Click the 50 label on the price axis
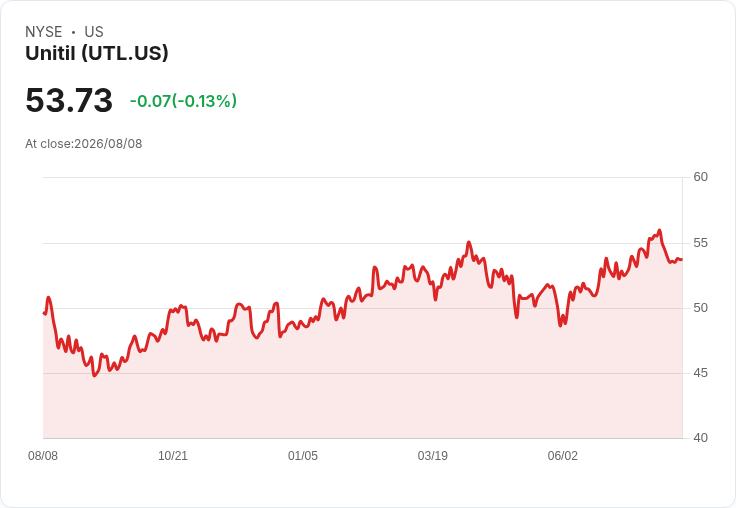The height and width of the screenshot is (508, 736). (700, 308)
